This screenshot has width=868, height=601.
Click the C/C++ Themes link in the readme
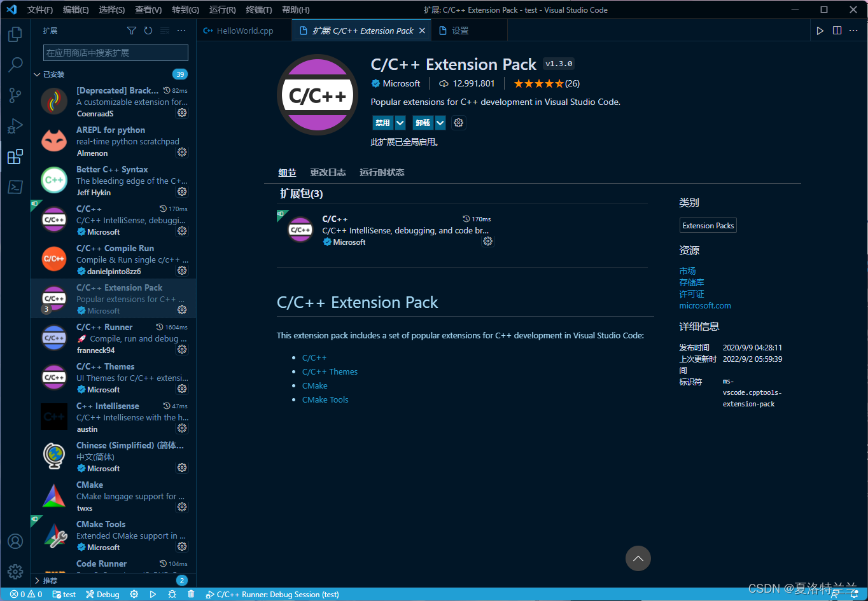(x=330, y=371)
